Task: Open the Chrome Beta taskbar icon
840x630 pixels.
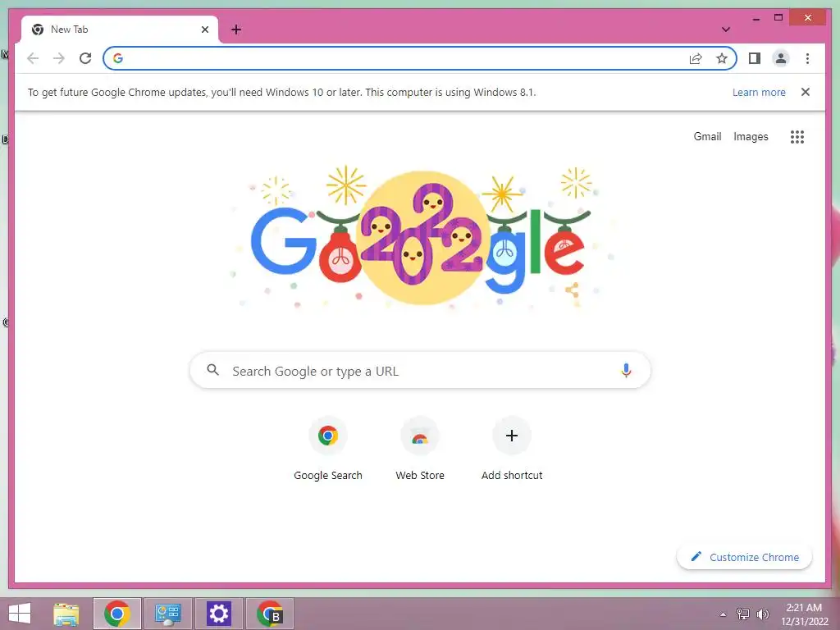Action: tap(269, 614)
